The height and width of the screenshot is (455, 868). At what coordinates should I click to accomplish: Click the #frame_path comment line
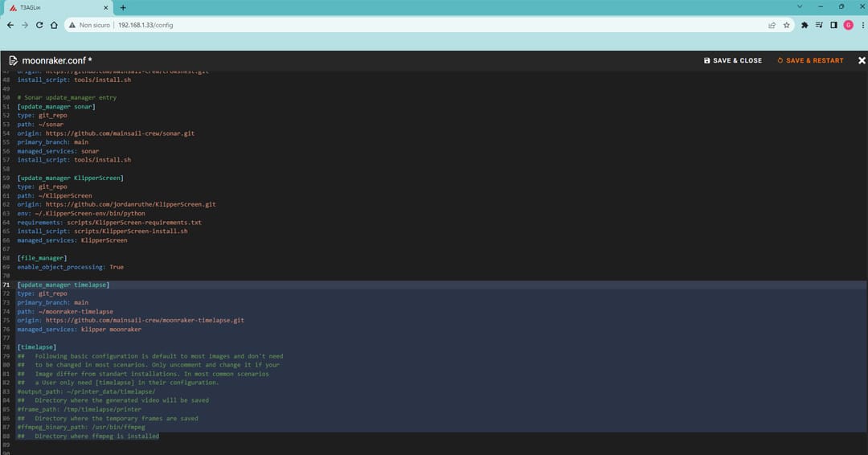pos(79,409)
